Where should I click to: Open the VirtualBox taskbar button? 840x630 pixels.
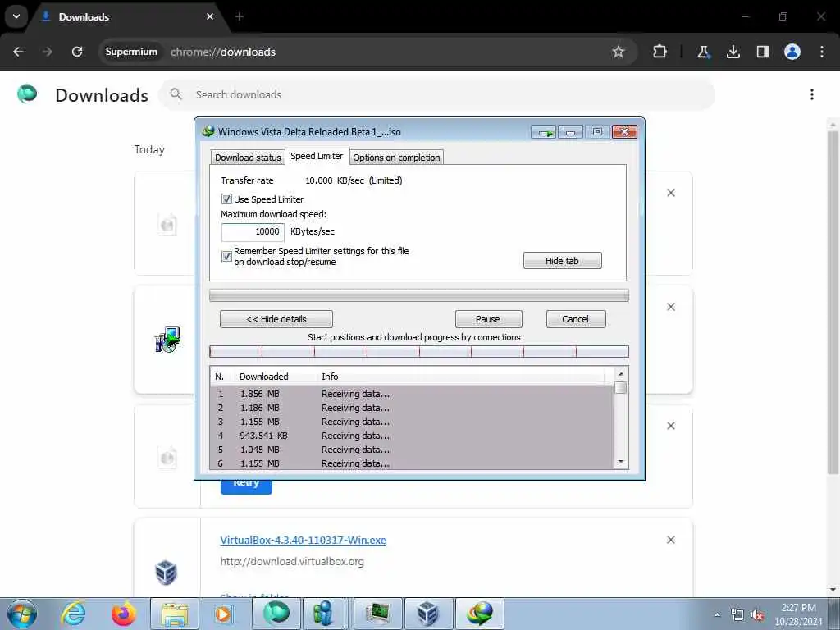pos(428,614)
